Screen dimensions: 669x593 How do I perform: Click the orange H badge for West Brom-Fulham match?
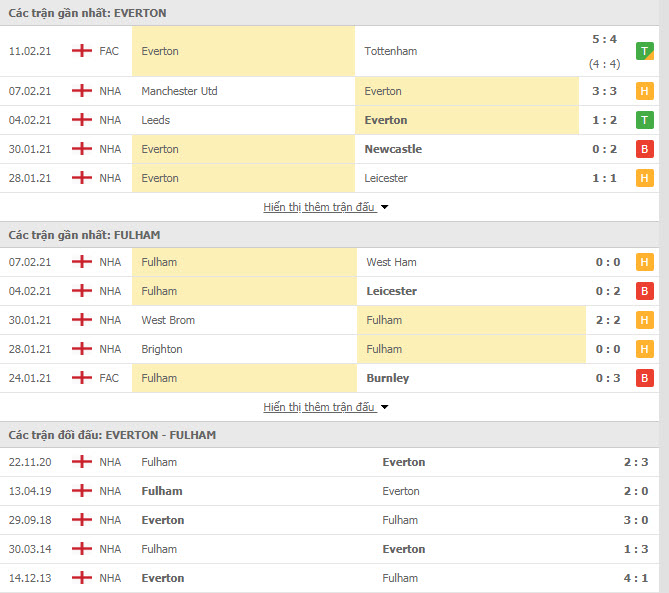pyautogui.click(x=644, y=320)
